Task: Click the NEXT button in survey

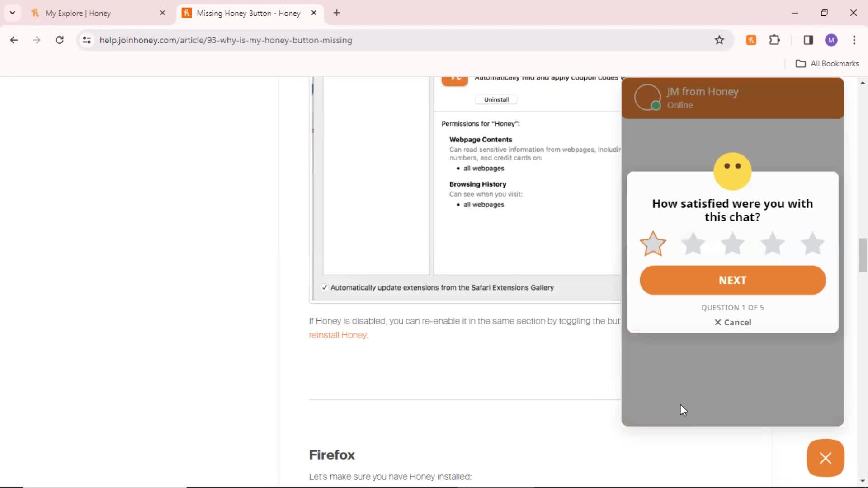Action: click(732, 280)
